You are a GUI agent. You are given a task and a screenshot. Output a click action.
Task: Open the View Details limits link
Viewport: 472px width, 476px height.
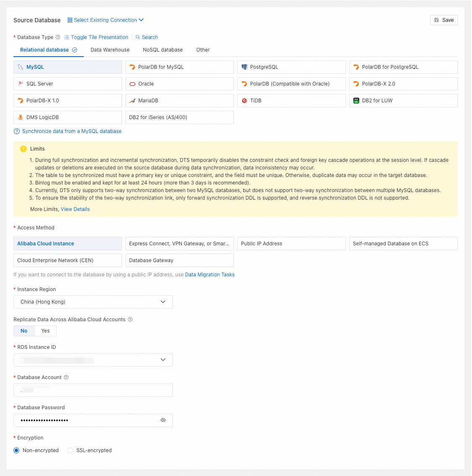[75, 209]
